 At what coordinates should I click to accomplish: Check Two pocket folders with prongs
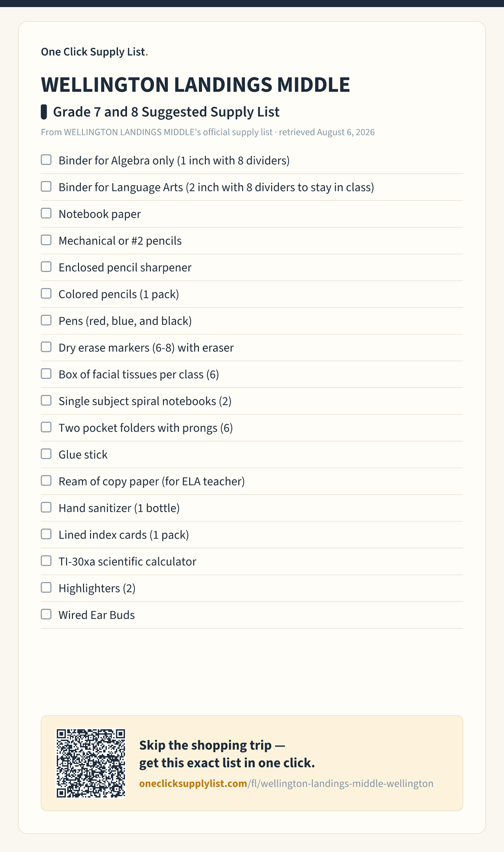tap(46, 427)
